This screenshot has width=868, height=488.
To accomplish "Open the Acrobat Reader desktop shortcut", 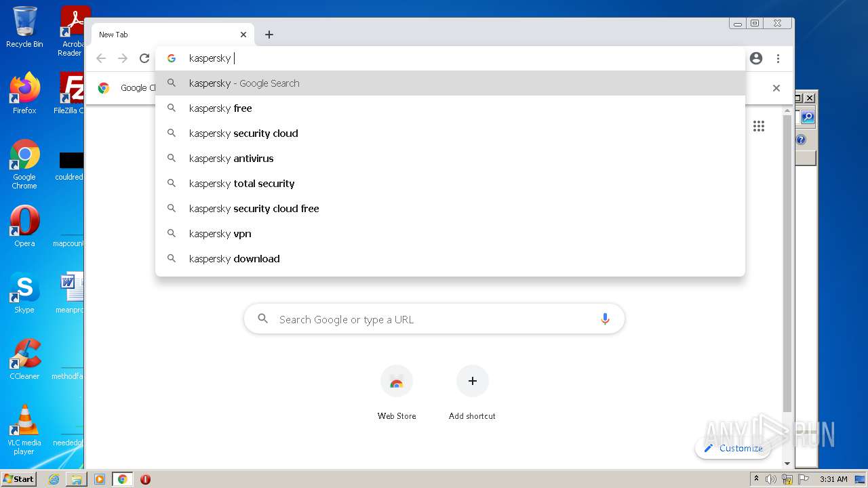I will (x=72, y=31).
